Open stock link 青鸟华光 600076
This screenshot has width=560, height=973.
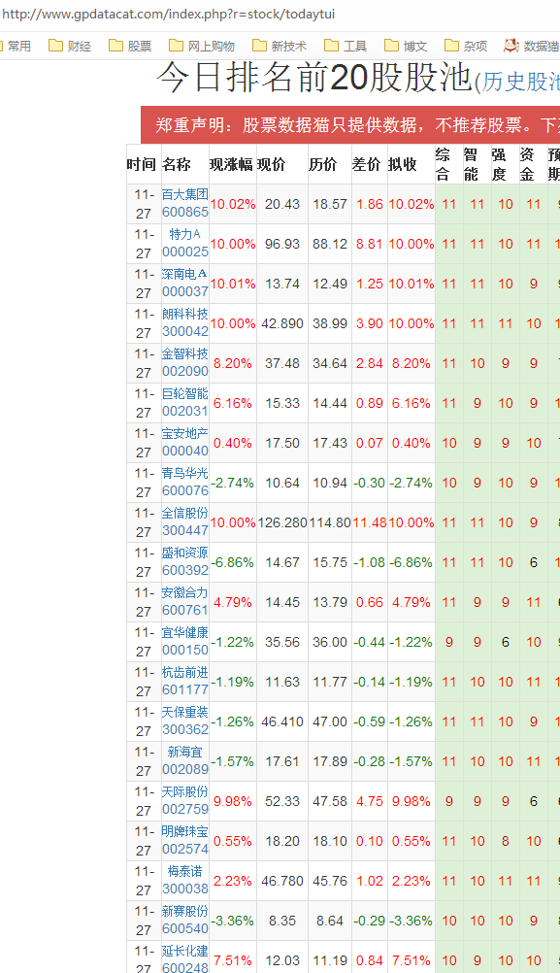coord(184,483)
